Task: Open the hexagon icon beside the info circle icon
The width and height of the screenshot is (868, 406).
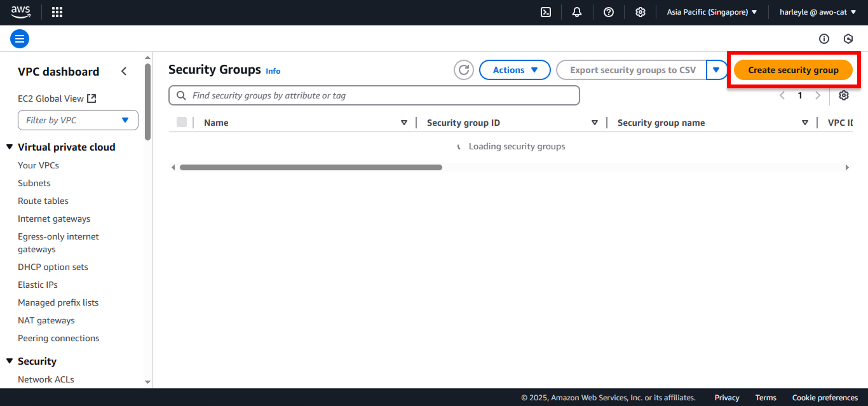Action: (848, 39)
